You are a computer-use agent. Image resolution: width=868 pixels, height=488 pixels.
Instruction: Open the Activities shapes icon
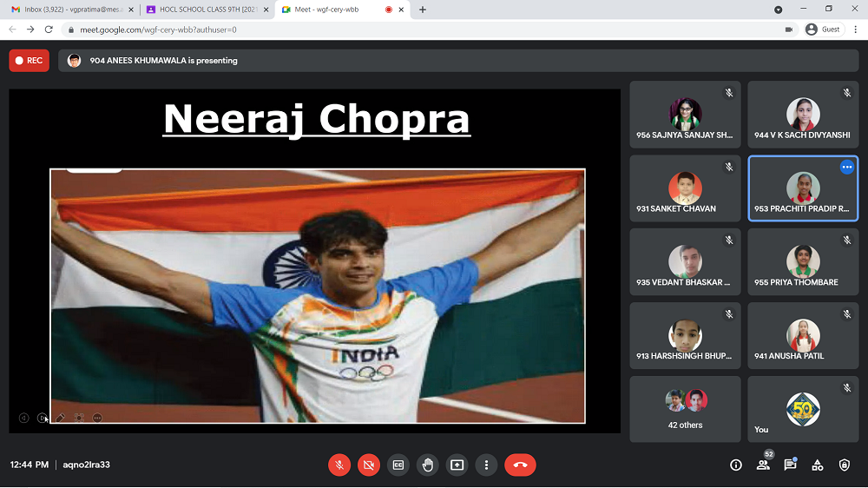tap(817, 465)
